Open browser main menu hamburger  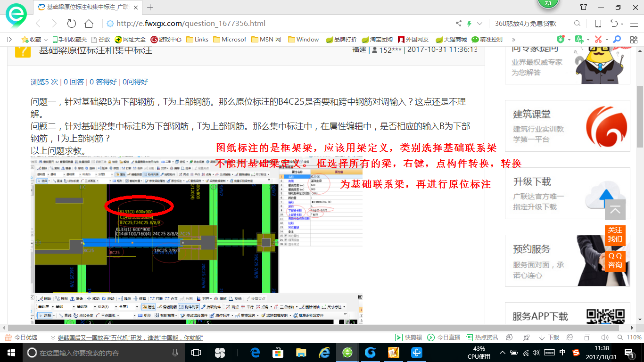(x=634, y=24)
